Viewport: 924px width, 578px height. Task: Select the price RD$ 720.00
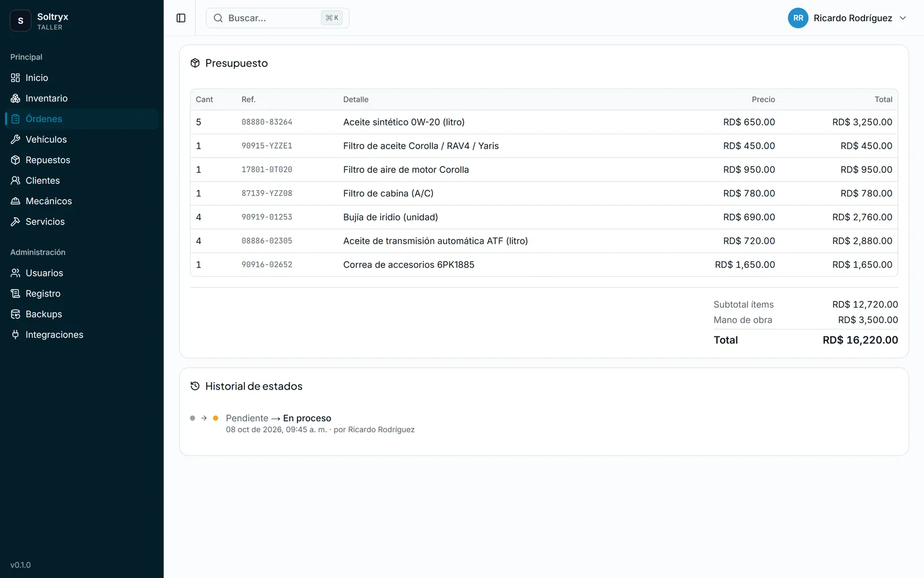click(x=749, y=240)
